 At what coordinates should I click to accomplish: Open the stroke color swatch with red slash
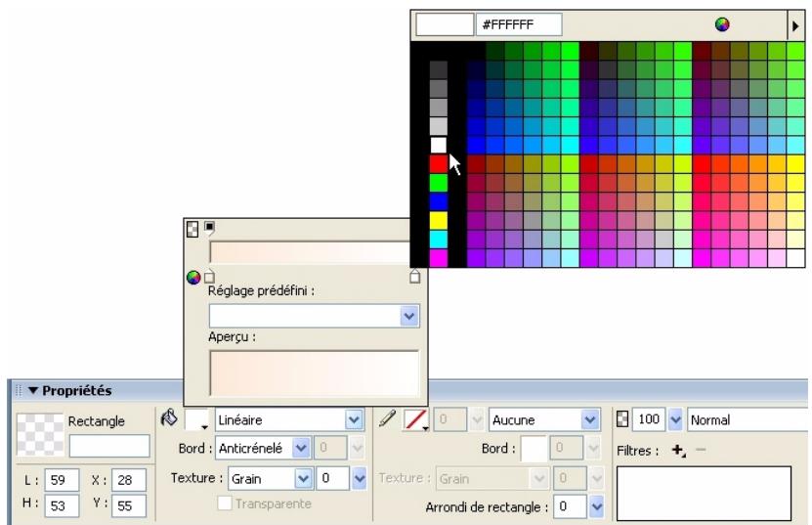tap(416, 419)
